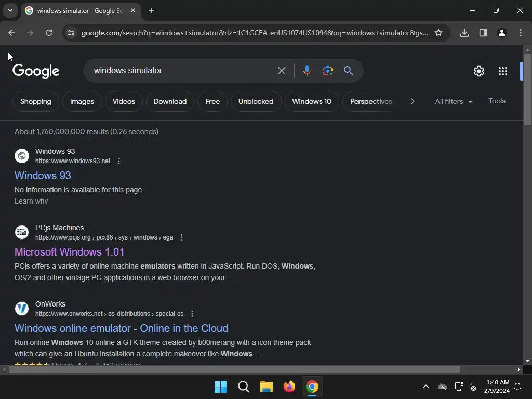Open the notifications bell
The height and width of the screenshot is (399, 532).
[x=517, y=387]
